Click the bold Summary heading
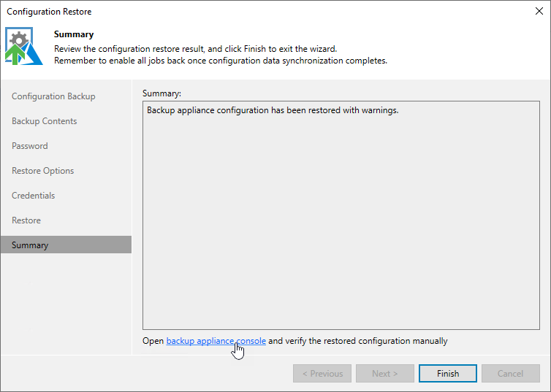Viewport: 551px width, 392px height. [74, 34]
